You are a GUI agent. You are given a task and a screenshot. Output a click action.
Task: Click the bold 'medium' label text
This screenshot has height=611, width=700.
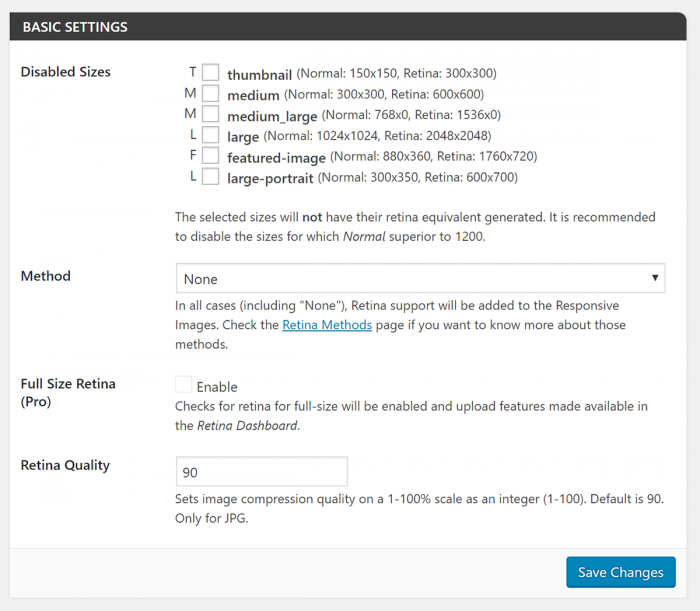point(252,95)
